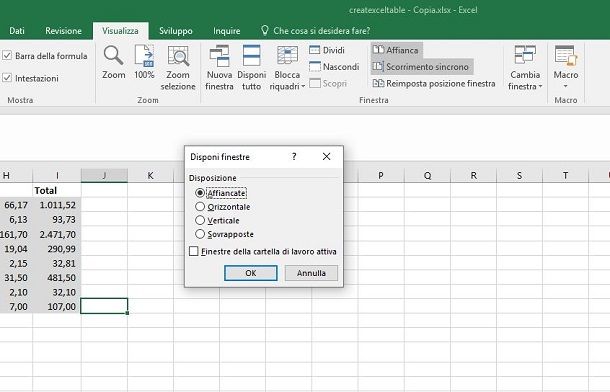
Task: Click Nascondi to hide window
Action: [x=334, y=67]
